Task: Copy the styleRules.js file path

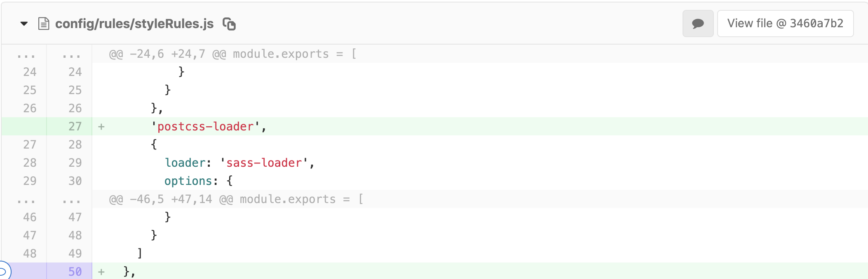Action: 229,24
